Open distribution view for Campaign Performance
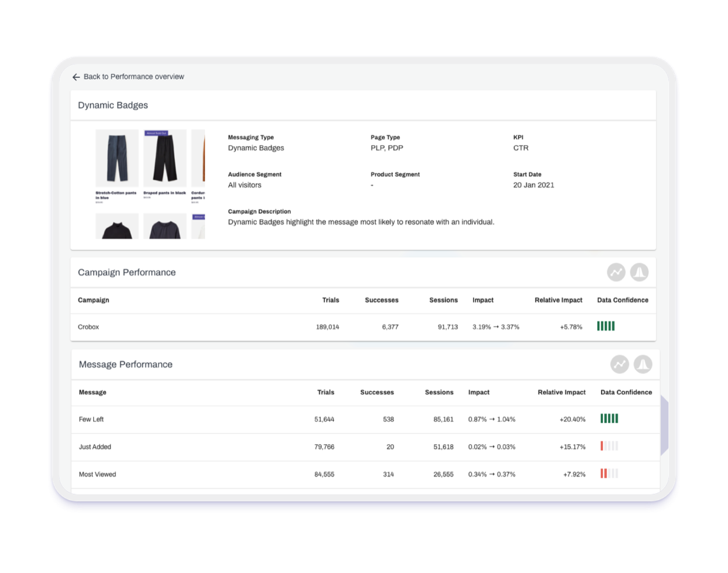 (640, 271)
